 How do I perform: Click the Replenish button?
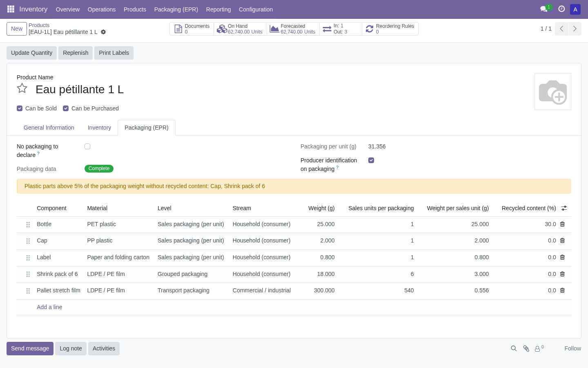(76, 53)
